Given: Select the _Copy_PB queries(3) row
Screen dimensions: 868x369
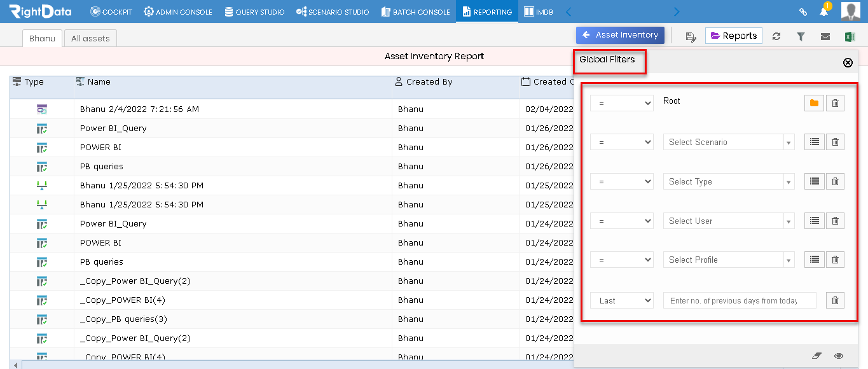Looking at the screenshot, I should click(x=292, y=319).
